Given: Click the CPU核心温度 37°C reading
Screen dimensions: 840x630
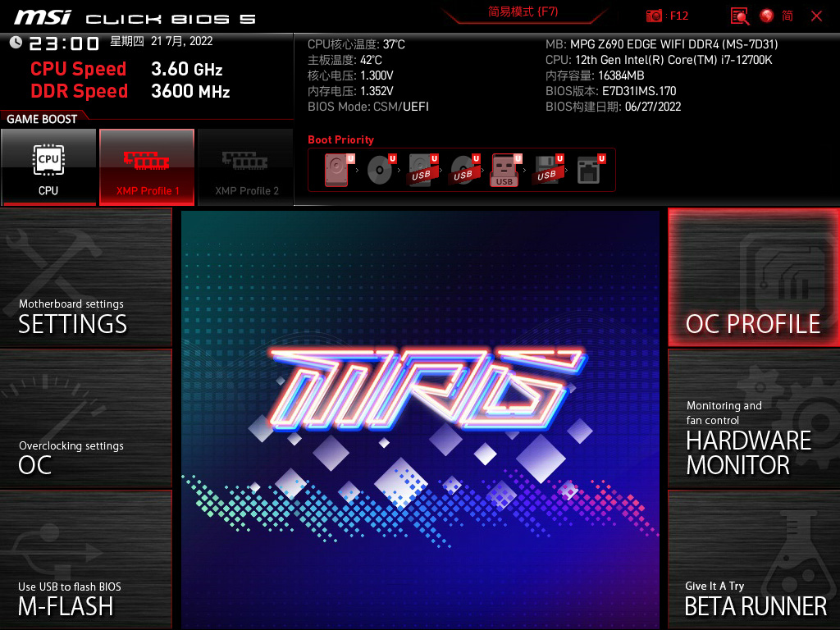Looking at the screenshot, I should click(356, 44).
